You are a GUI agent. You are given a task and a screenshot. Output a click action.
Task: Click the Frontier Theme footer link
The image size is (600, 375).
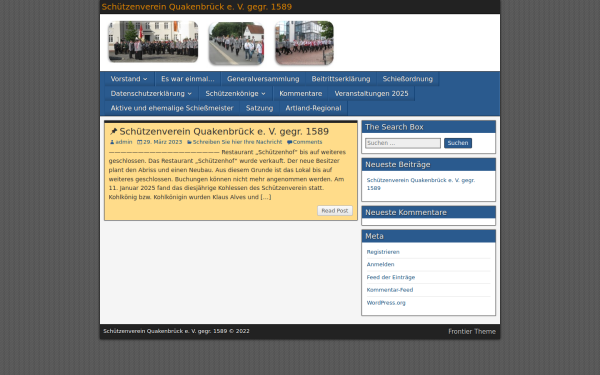click(x=472, y=331)
